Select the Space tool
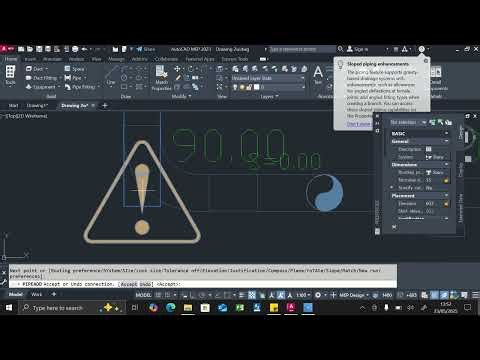Screen dimensions: 480x360 point(74,69)
